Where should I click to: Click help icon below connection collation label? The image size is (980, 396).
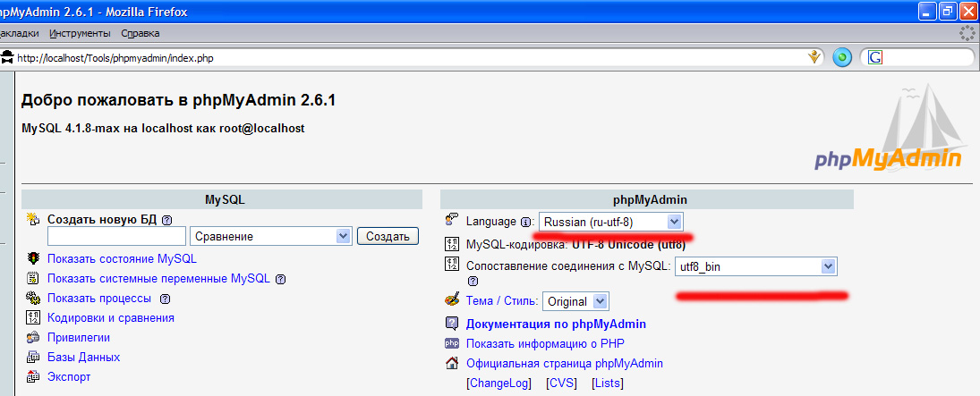473,281
